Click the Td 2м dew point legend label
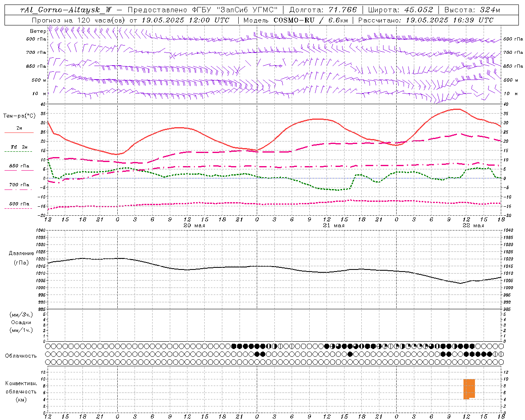The image size is (525, 420). [19, 147]
